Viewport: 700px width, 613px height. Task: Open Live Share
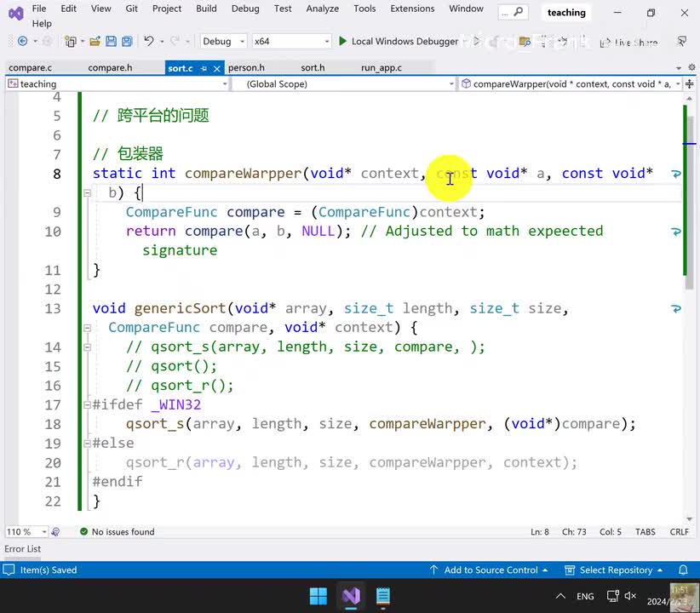click(x=629, y=43)
